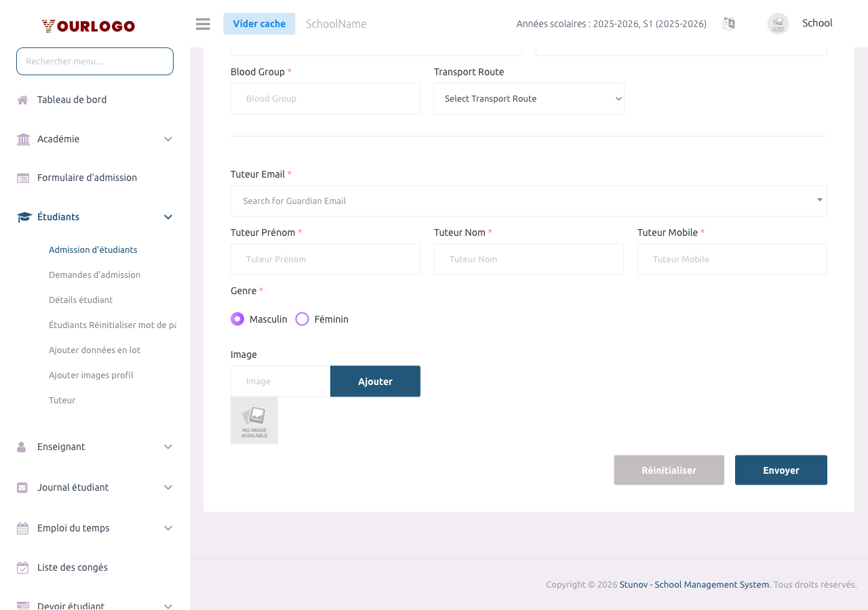Open the Stunov - School Management System link
This screenshot has height=610, width=868.
[694, 584]
